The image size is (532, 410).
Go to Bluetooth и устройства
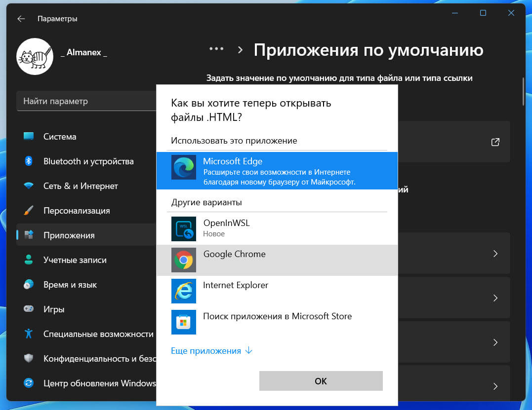86,161
